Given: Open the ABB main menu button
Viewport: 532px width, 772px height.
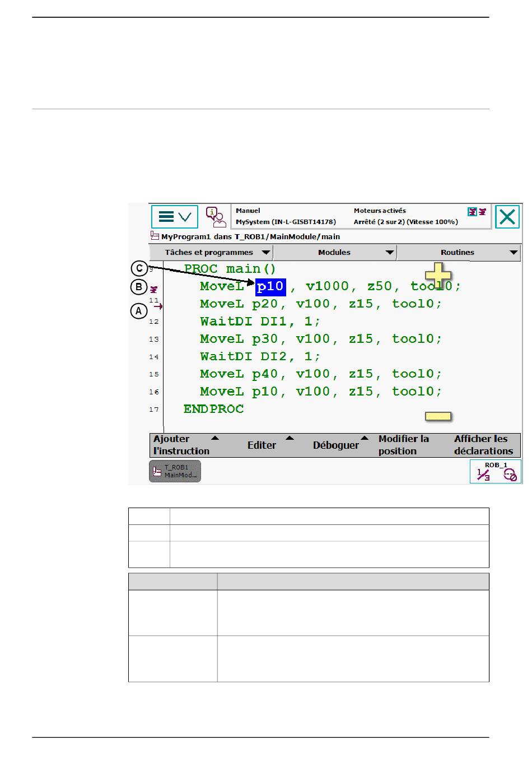Looking at the screenshot, I should [174, 217].
